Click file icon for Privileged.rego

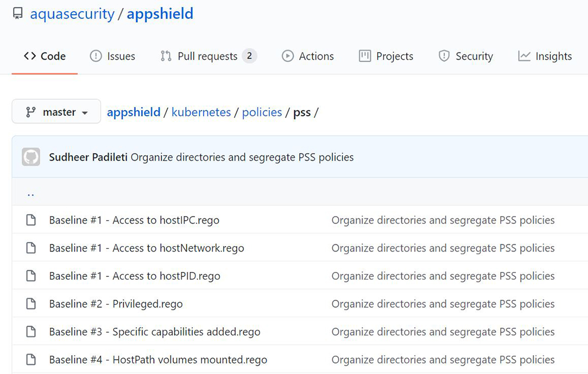(x=31, y=303)
